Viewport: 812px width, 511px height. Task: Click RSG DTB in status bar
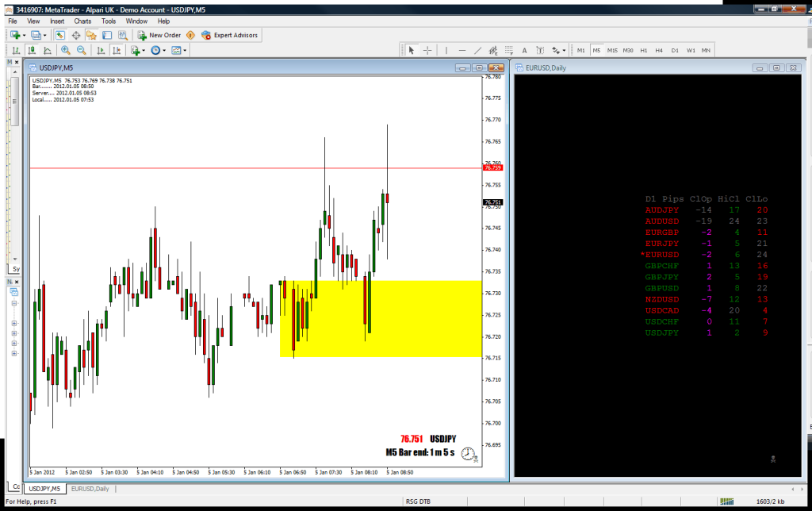(418, 501)
